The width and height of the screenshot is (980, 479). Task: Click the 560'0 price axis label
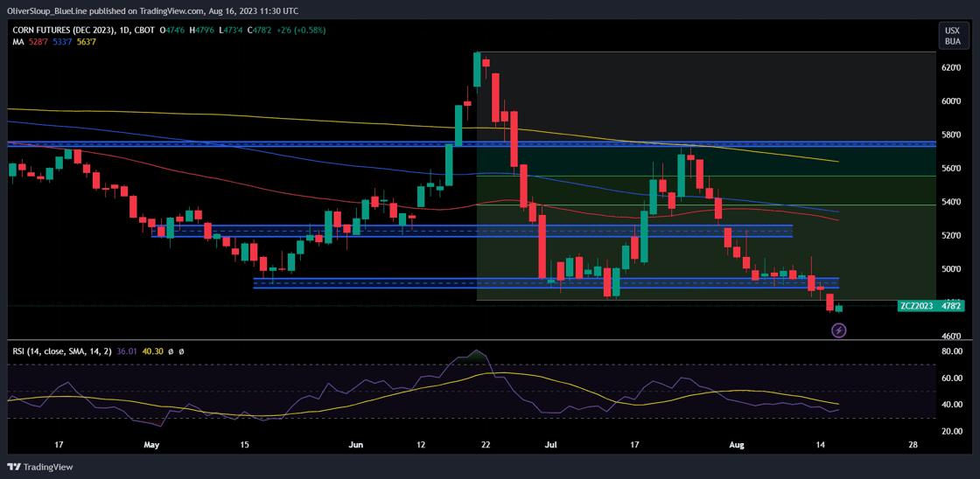point(950,169)
